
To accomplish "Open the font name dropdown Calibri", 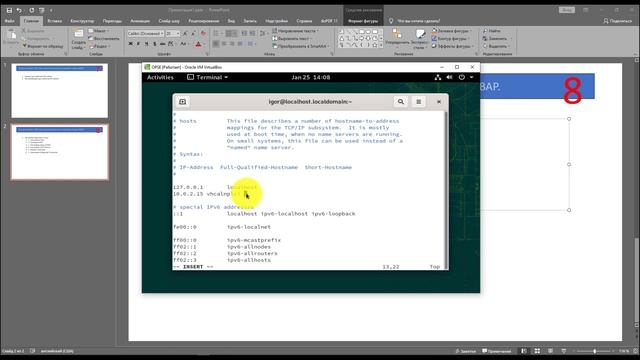I will coord(162,33).
